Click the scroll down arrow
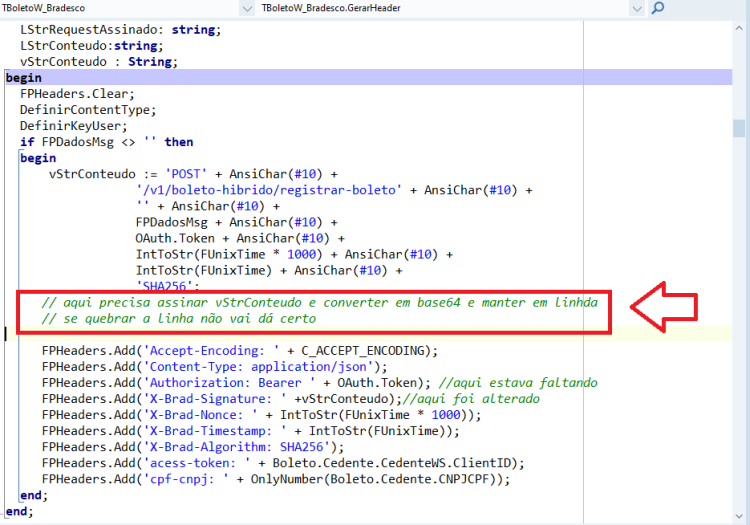 click(x=739, y=516)
